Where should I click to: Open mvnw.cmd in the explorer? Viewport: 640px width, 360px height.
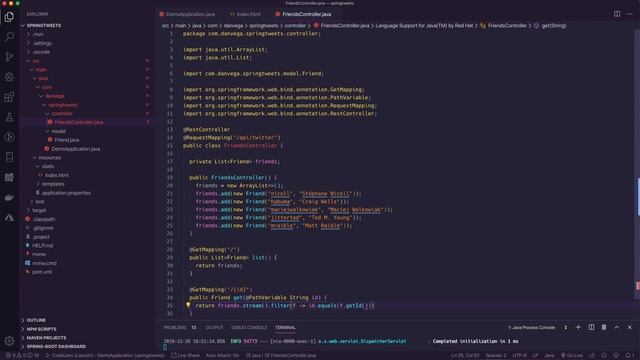tap(44, 263)
